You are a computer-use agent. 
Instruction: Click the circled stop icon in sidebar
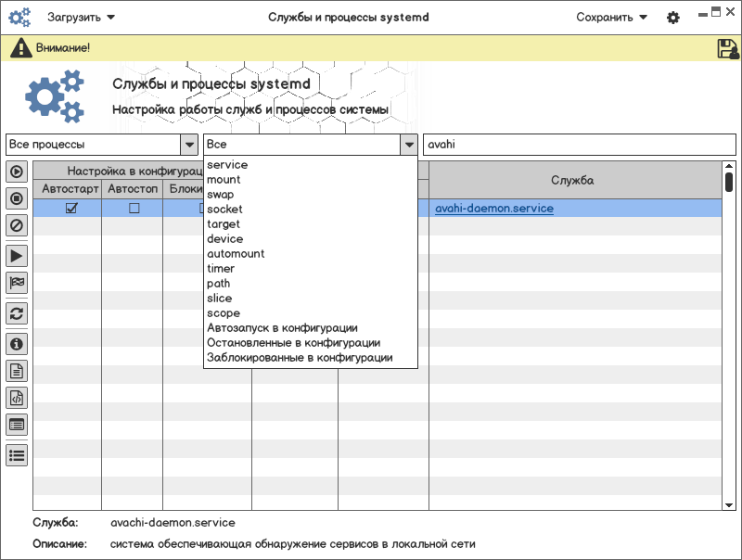click(17, 197)
